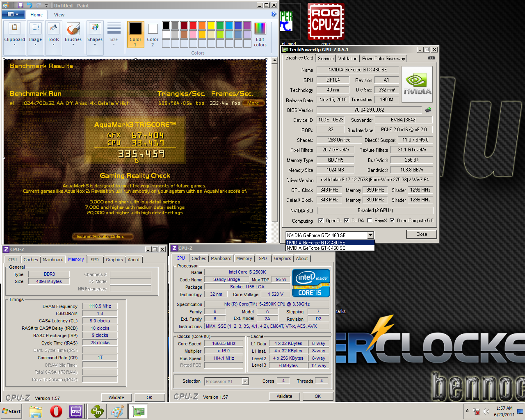Open Mainboard tab in left CPU-Z window
The image size is (525, 420).
click(x=53, y=260)
